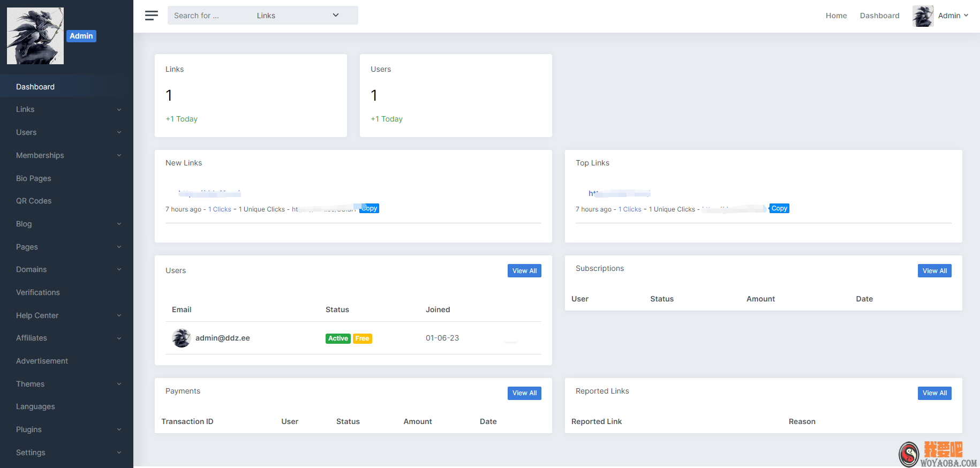Expand the Affiliates sidebar menu

pyautogui.click(x=66, y=338)
